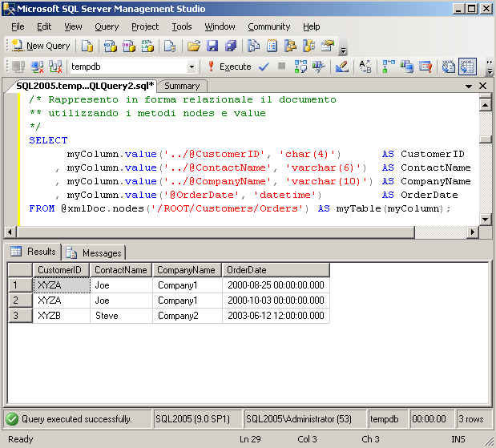Specify Values for Template Parameters icon

point(365,67)
